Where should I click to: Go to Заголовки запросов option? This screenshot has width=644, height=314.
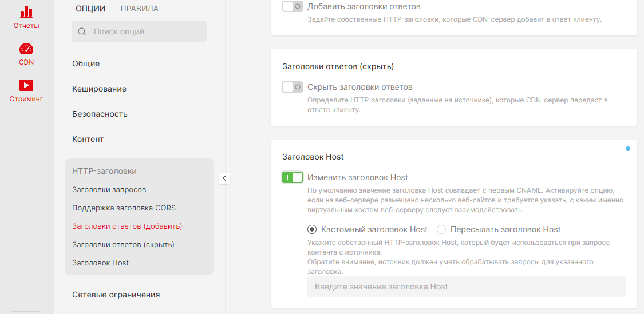109,189
